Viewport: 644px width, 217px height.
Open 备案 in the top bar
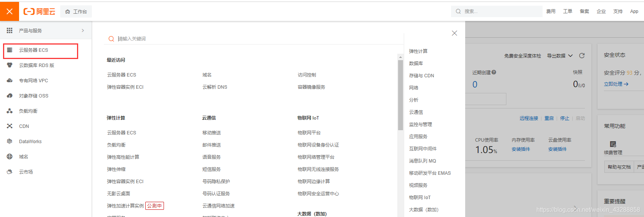584,11
